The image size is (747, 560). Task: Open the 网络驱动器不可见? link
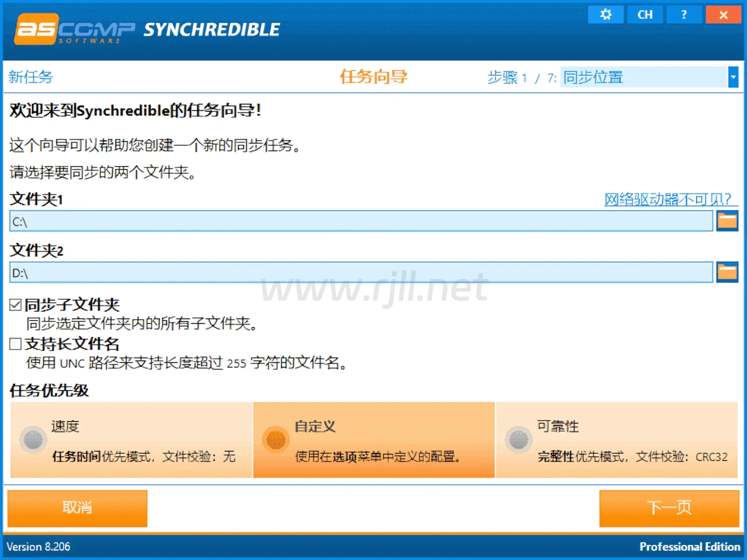point(667,199)
